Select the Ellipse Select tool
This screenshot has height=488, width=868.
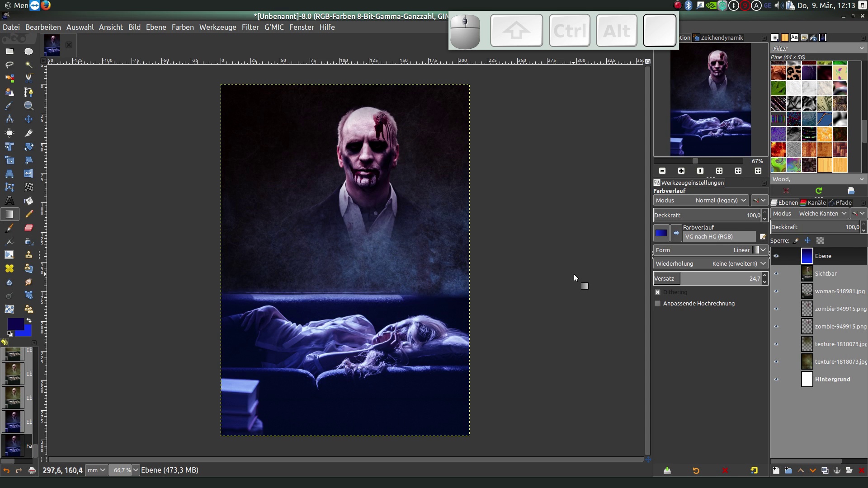click(28, 51)
